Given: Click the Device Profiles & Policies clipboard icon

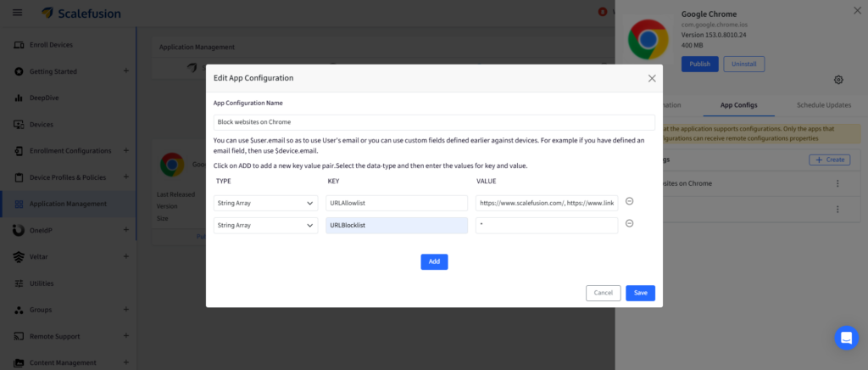Looking at the screenshot, I should (19, 177).
